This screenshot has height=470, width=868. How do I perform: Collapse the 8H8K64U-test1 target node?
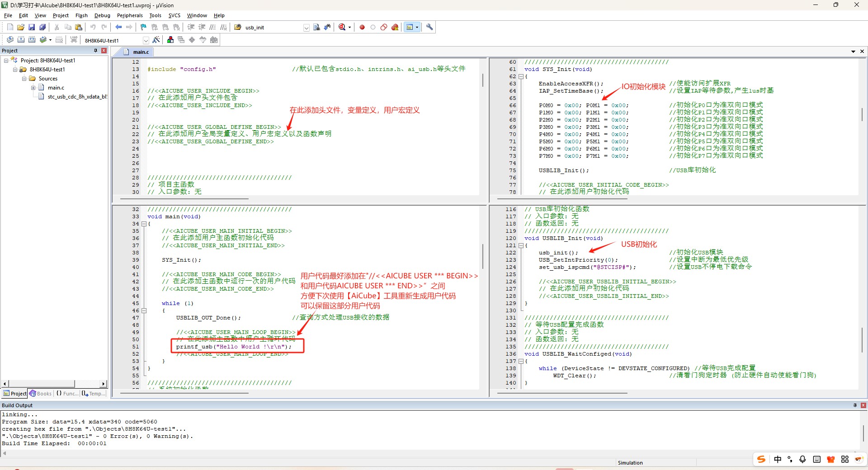[15, 70]
